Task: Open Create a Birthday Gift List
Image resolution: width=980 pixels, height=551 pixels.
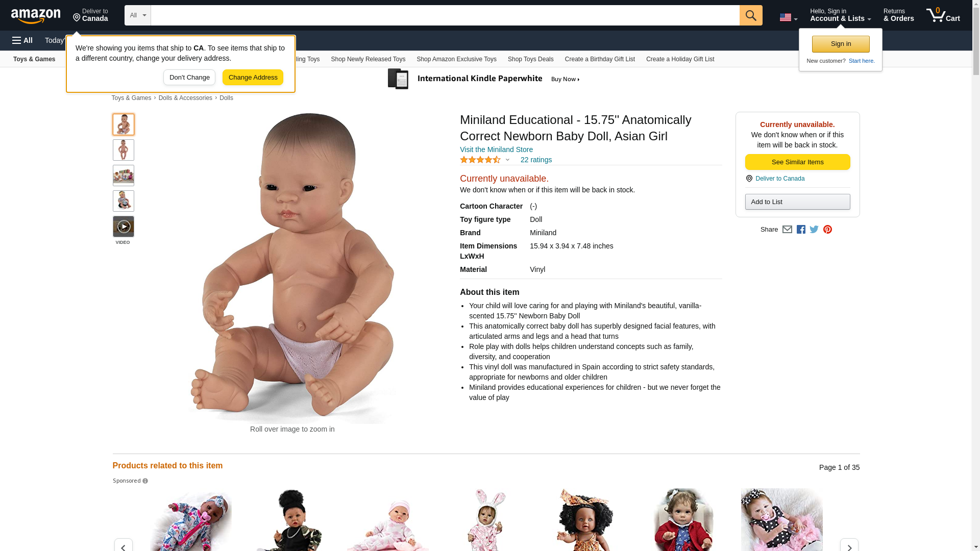Action: coord(599,59)
